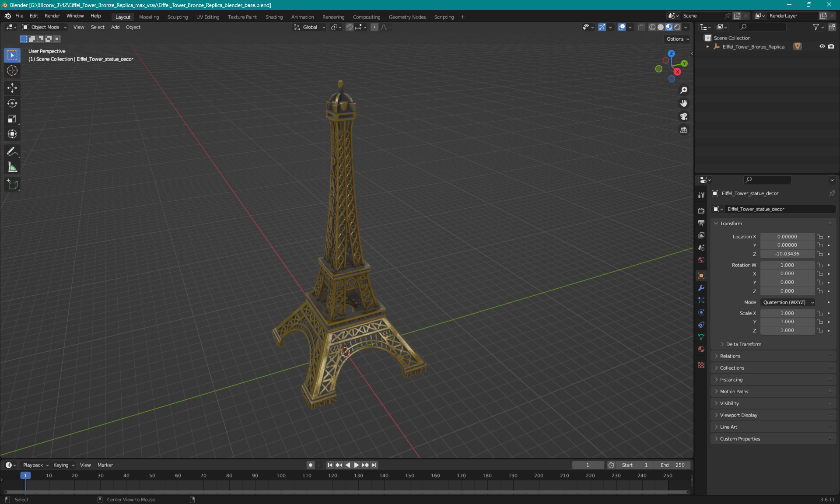Expand the Delta Transform panel
Image resolution: width=840 pixels, height=504 pixels.
[743, 344]
